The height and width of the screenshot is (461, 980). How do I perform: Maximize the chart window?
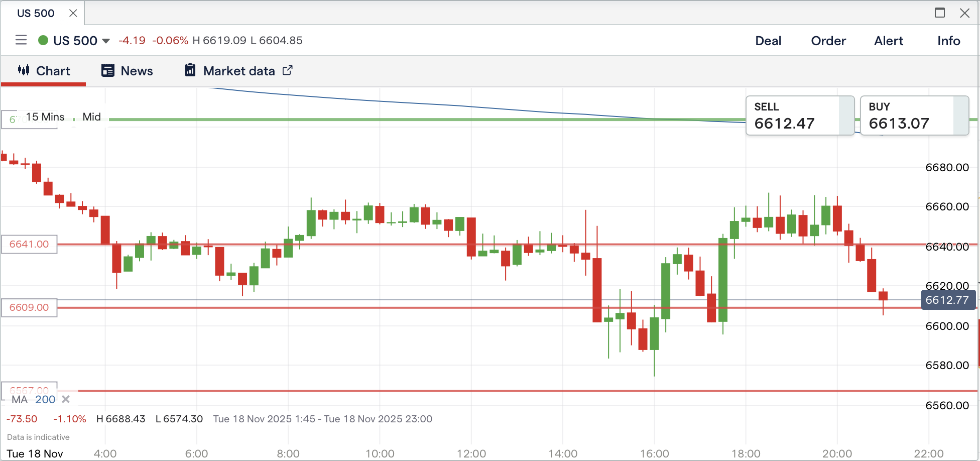coord(940,13)
